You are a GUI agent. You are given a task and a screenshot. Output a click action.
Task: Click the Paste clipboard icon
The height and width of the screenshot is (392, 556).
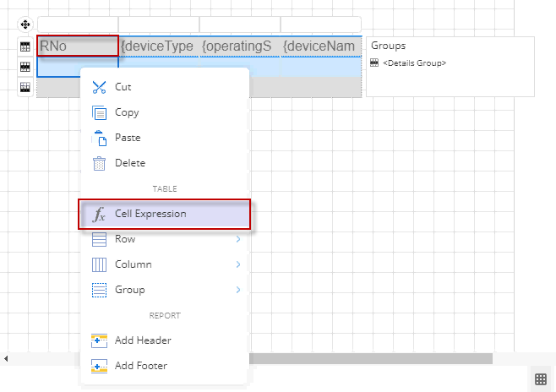[x=99, y=138]
